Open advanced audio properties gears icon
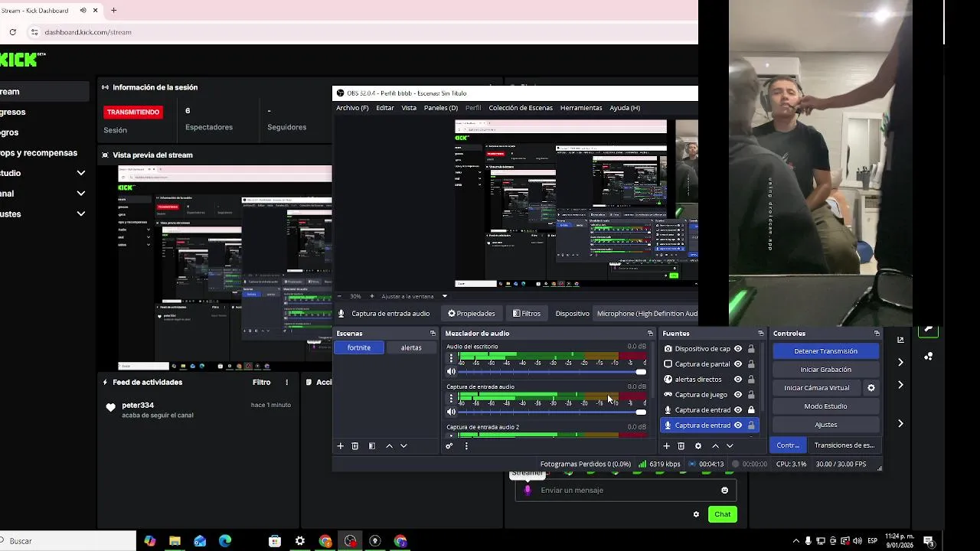 tap(449, 446)
